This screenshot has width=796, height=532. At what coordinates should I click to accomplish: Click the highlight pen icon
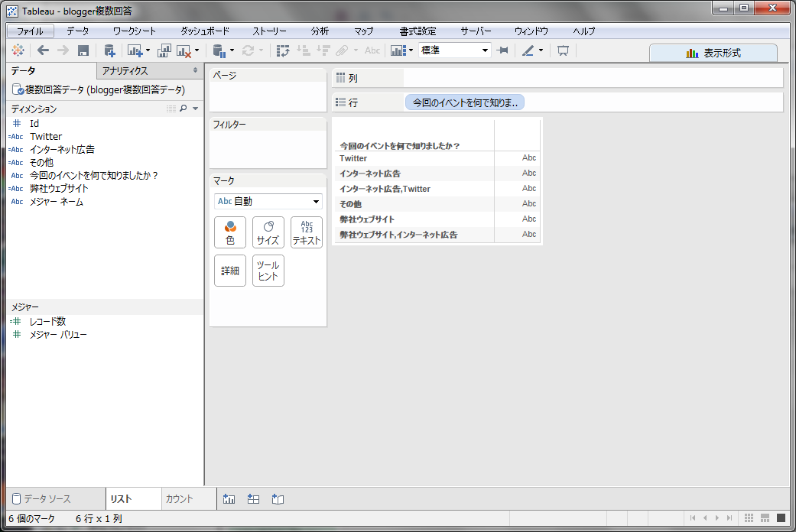(528, 50)
